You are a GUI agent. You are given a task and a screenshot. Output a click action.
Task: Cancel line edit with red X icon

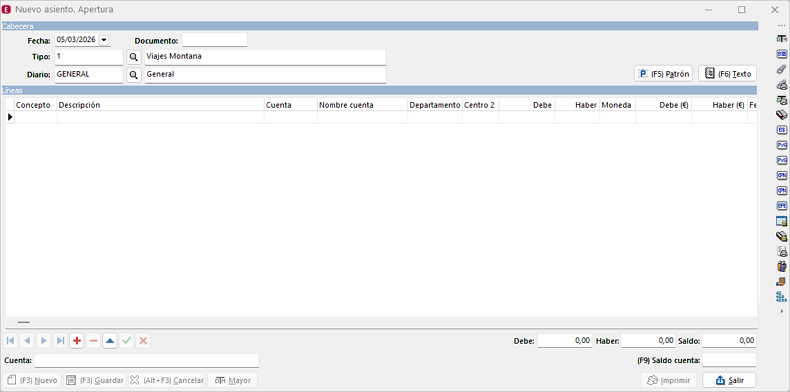144,341
